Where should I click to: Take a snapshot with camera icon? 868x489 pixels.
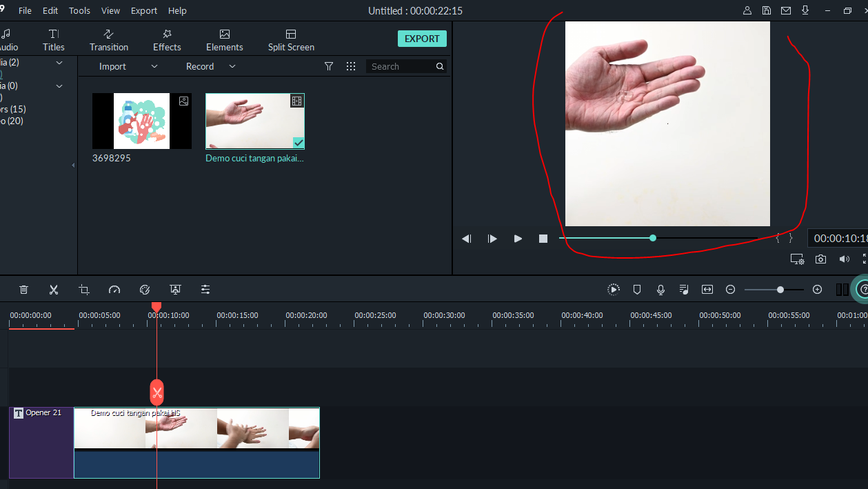[820, 259]
